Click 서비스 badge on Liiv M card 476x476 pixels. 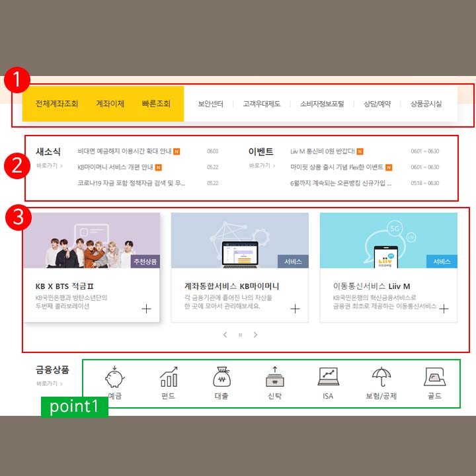click(442, 261)
